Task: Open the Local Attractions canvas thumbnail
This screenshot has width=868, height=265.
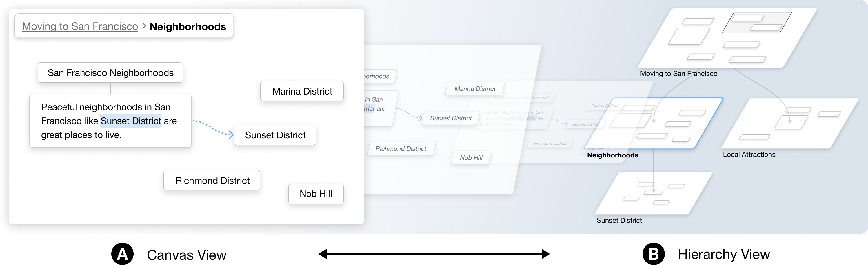Action: point(790,124)
